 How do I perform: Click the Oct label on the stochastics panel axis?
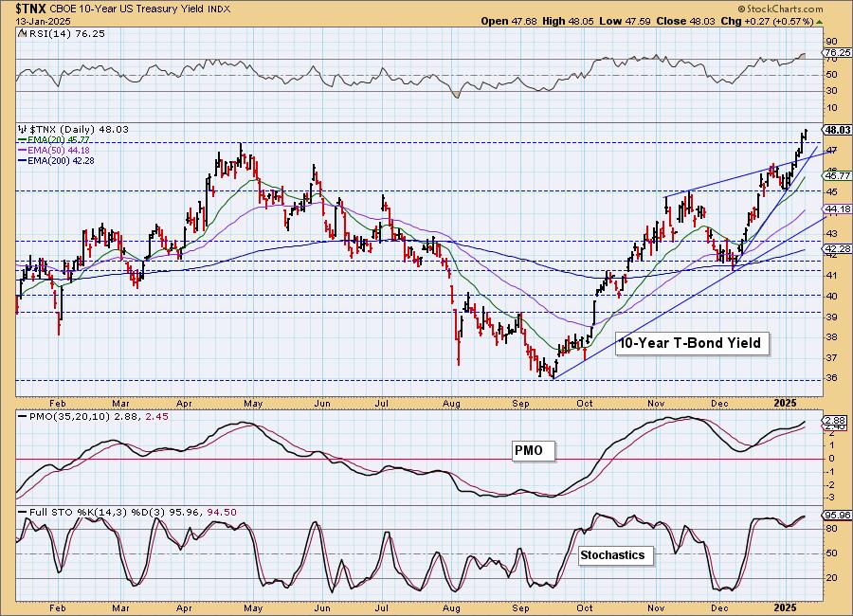pyautogui.click(x=585, y=607)
